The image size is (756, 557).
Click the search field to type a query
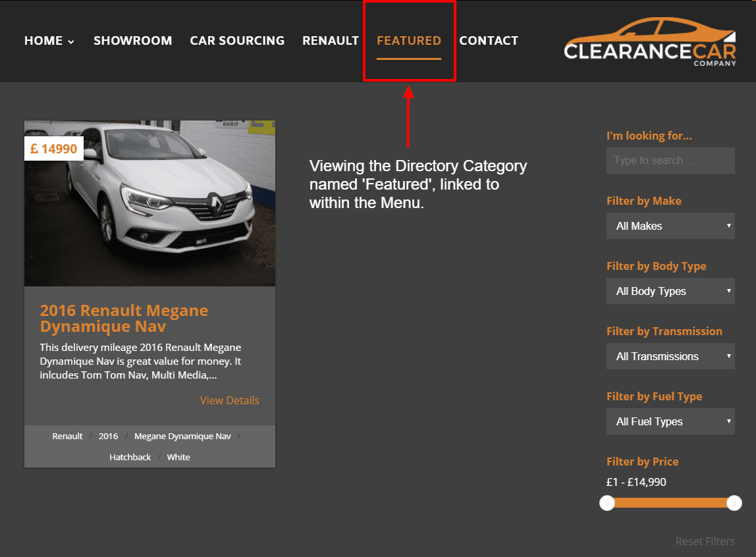[670, 160]
